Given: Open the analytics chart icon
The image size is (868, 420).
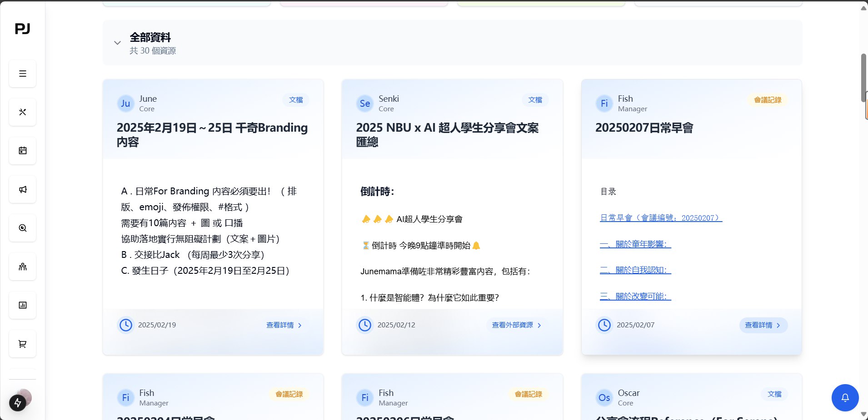Looking at the screenshot, I should (x=22, y=305).
